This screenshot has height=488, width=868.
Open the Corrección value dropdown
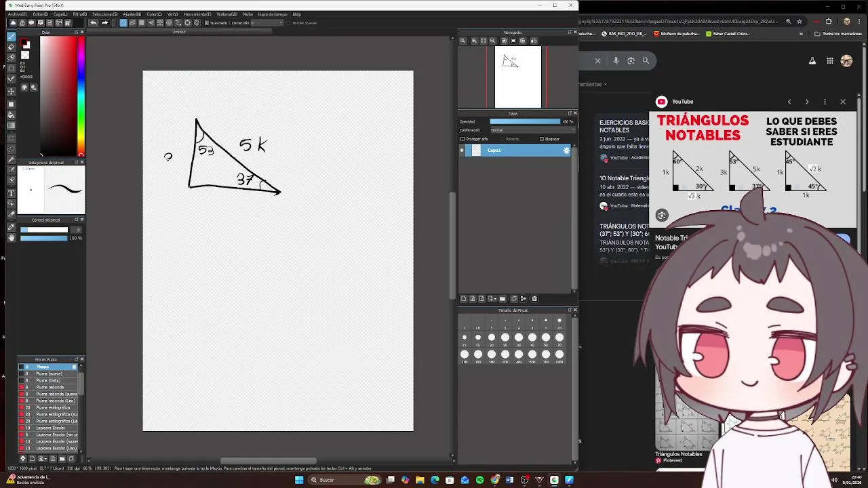[x=267, y=23]
